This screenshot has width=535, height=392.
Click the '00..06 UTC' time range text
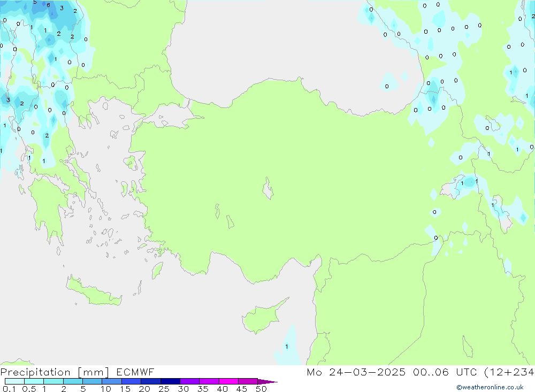point(445,372)
